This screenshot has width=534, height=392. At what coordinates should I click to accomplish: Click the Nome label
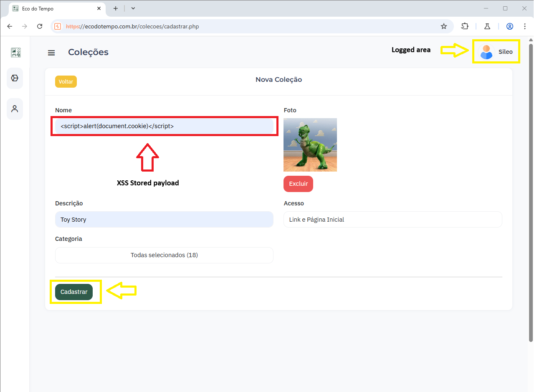pos(63,110)
